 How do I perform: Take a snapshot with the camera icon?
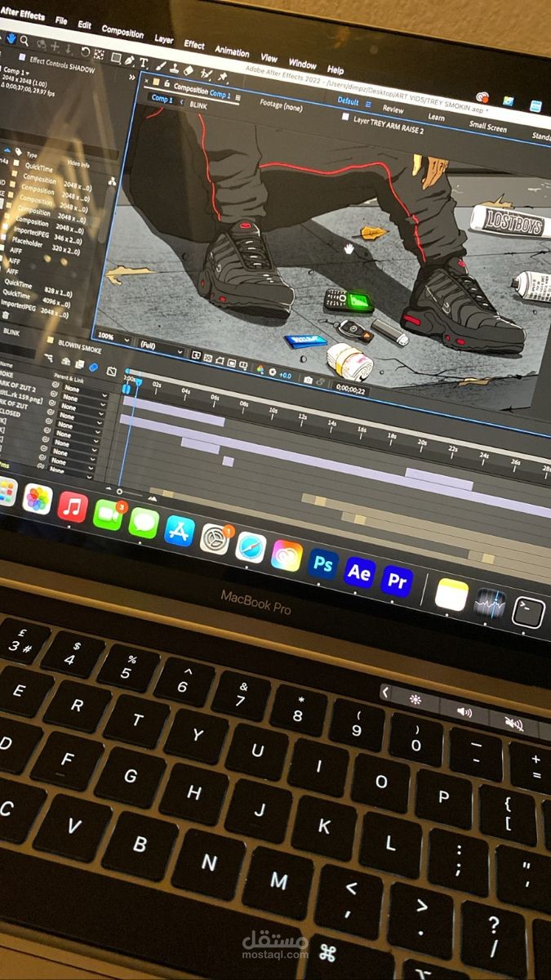point(308,379)
